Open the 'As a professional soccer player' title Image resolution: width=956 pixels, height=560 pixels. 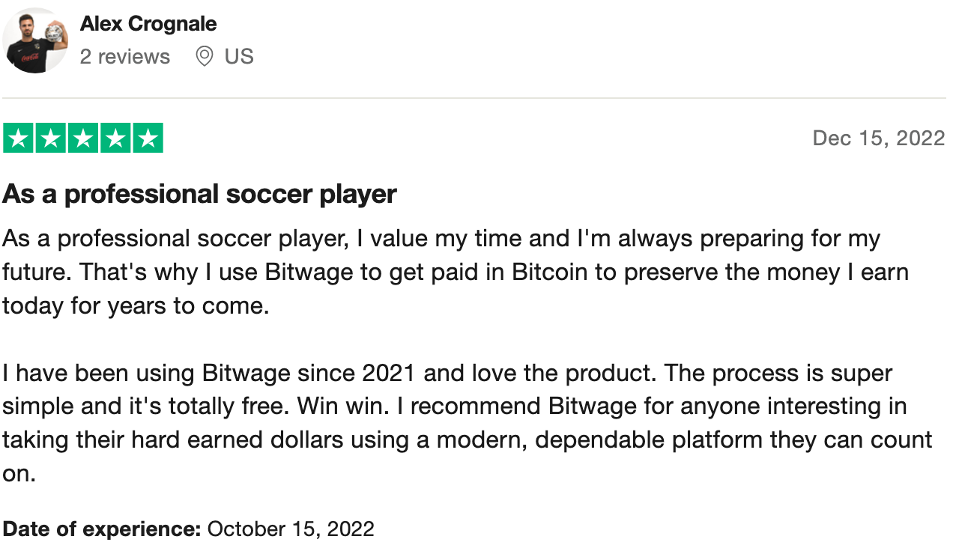coord(199,195)
